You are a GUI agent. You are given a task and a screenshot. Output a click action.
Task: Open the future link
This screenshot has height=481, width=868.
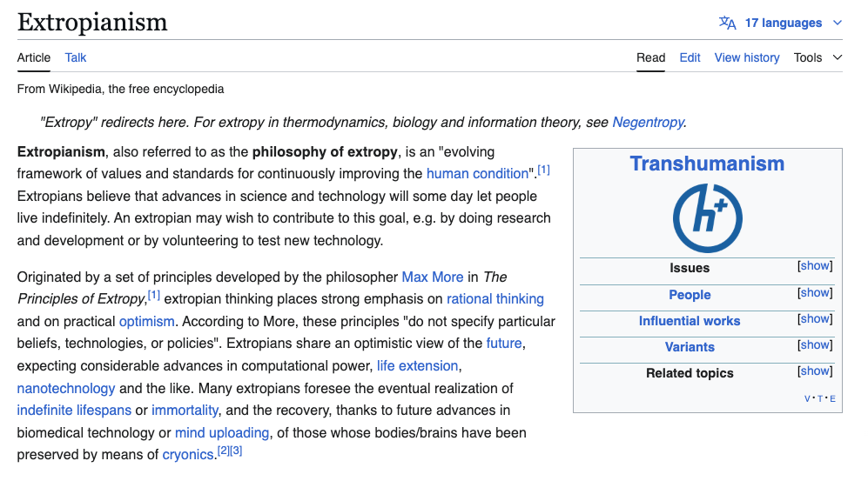[x=504, y=344]
